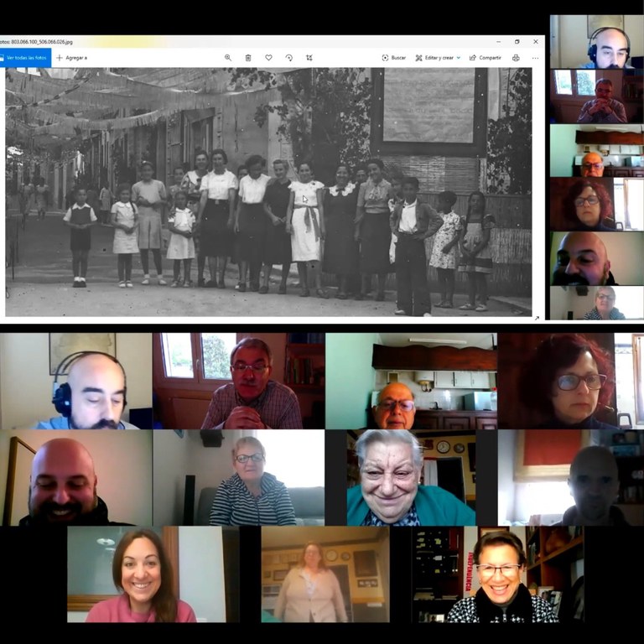
Task: Click the old black-and-white group photo
Action: 268,191
